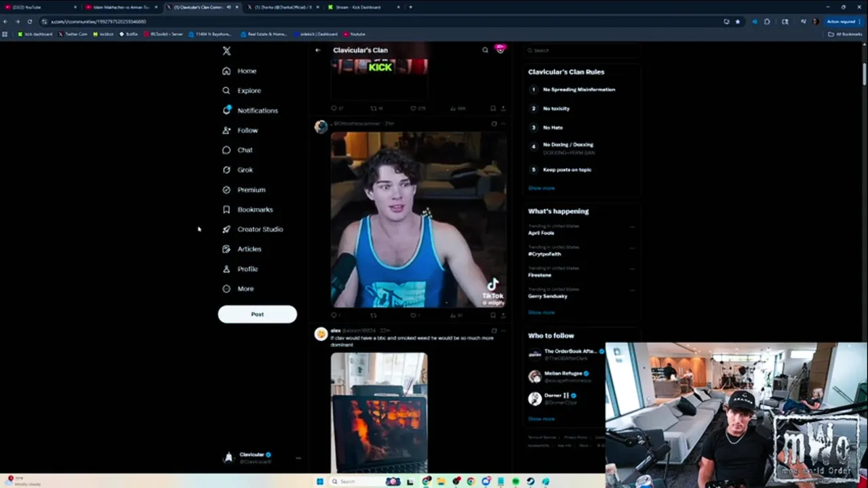Click the Creator Studio rocket icon
Screen dimensions: 868x488
(226, 229)
